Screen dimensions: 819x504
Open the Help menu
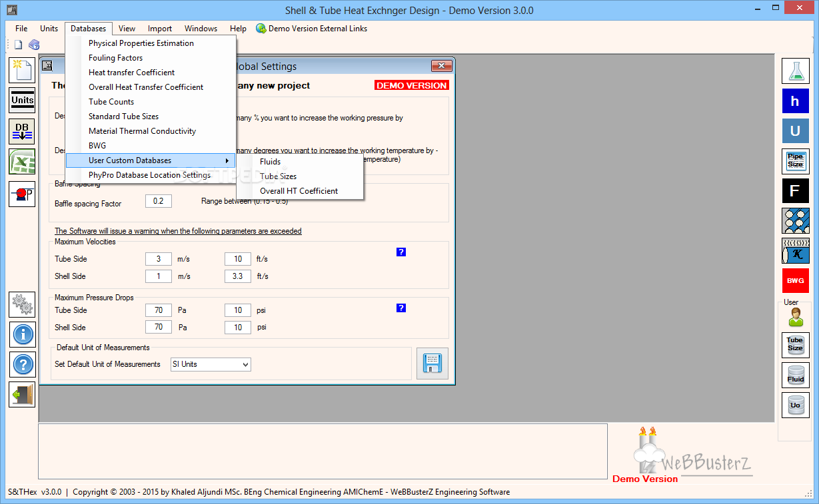238,29
